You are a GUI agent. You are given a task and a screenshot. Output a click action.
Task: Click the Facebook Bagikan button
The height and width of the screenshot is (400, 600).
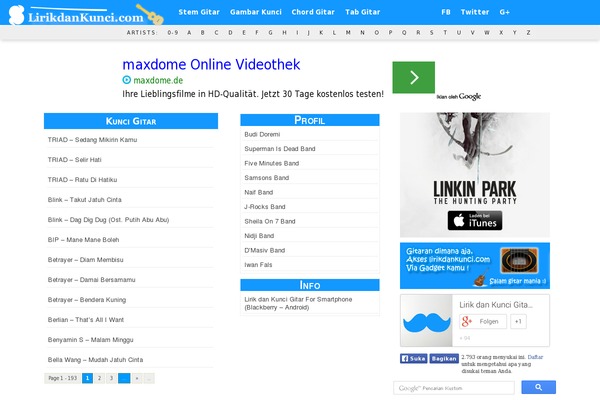tap(444, 359)
